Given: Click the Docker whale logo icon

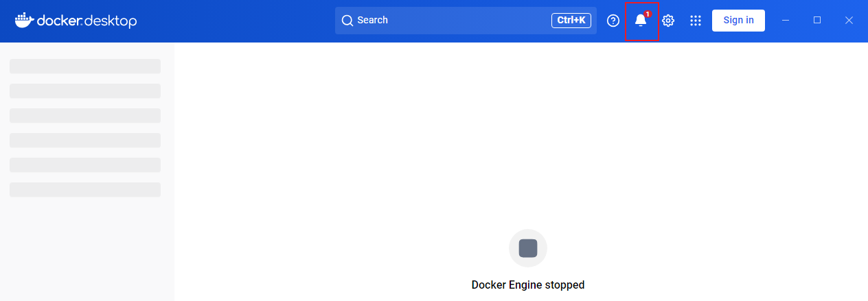Looking at the screenshot, I should tap(24, 20).
